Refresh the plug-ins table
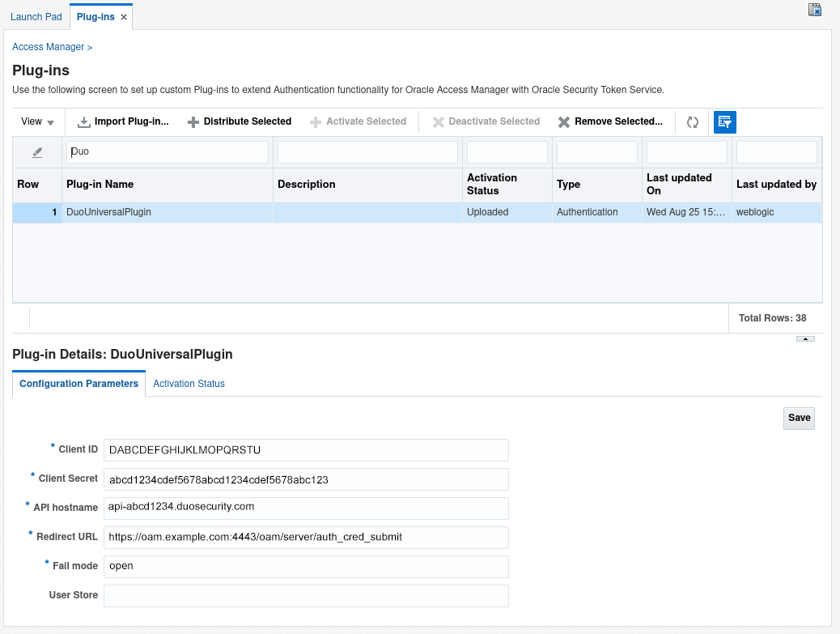 tap(694, 121)
